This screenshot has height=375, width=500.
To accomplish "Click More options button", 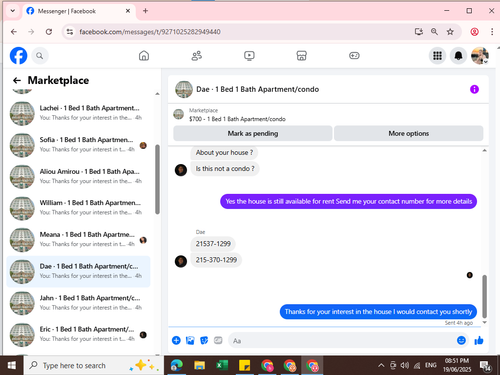I will 409,133.
